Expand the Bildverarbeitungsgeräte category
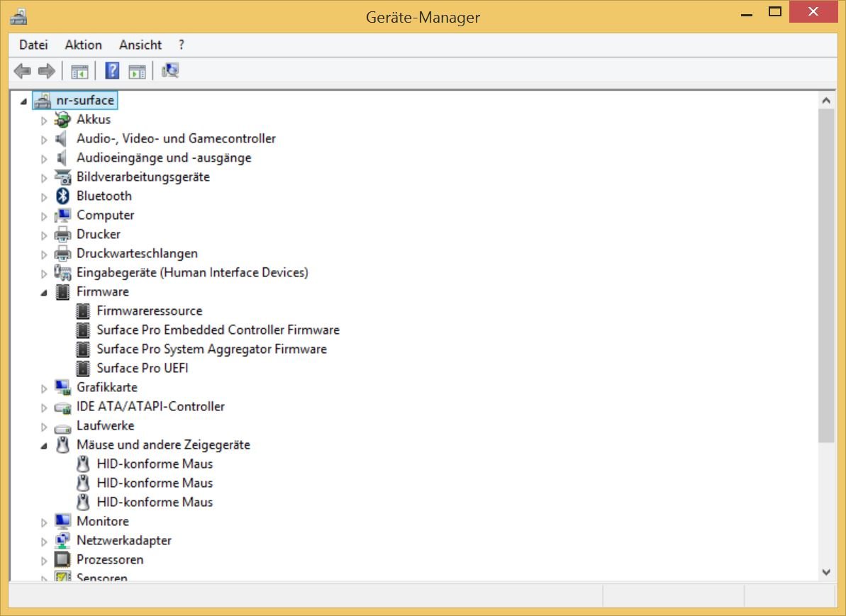Screen dimensions: 846x616 pos(44,178)
